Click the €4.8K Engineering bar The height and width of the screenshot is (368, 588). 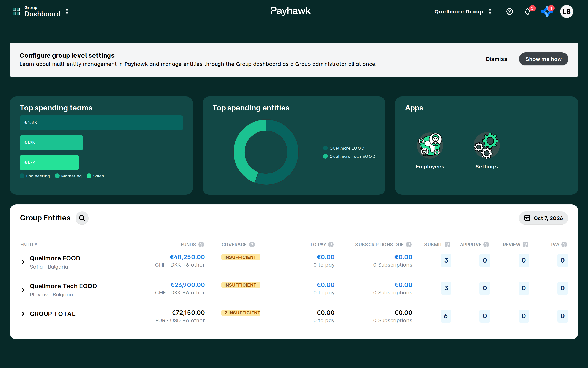101,123
